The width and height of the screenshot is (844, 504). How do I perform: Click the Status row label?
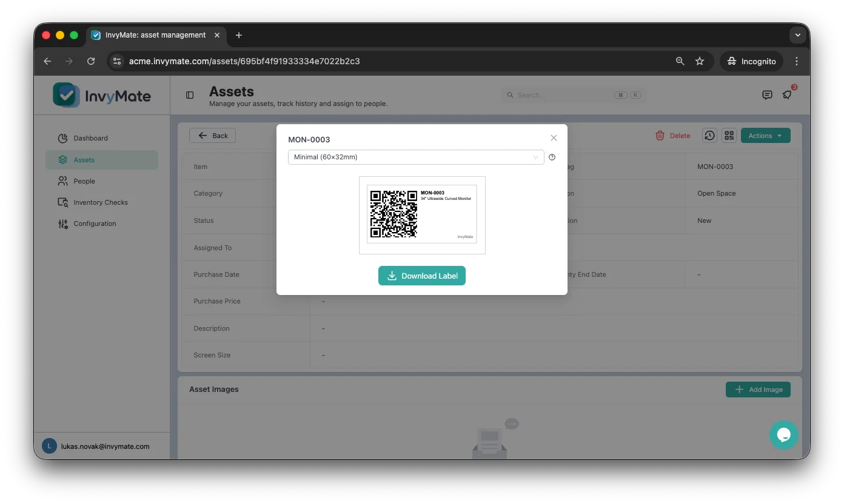click(204, 220)
